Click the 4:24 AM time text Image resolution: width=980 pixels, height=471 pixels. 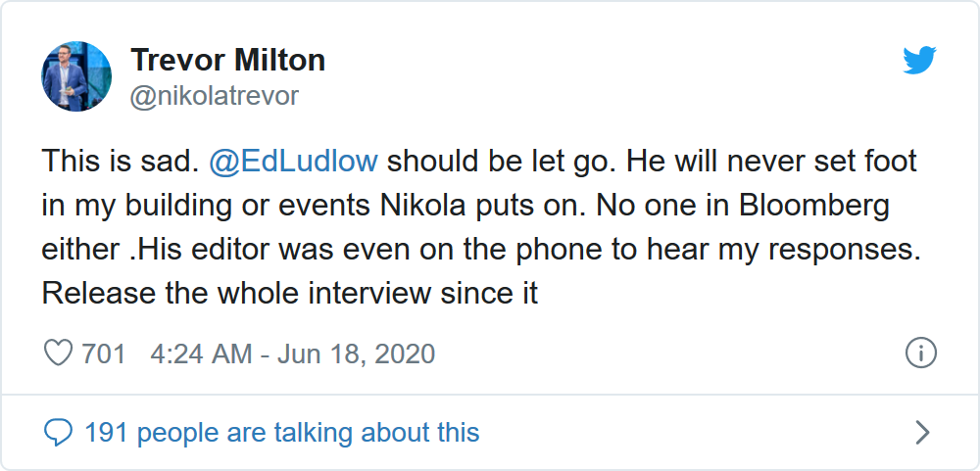(x=201, y=353)
